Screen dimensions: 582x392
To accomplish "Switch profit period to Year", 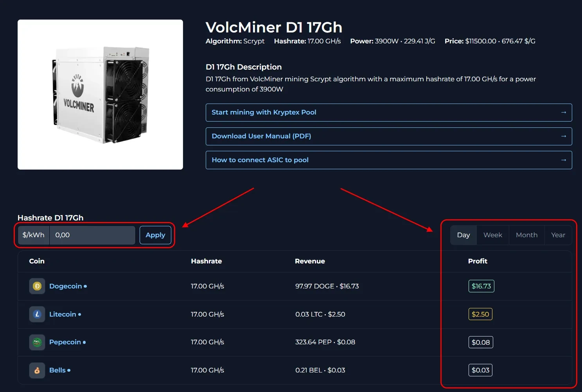I will (558, 235).
